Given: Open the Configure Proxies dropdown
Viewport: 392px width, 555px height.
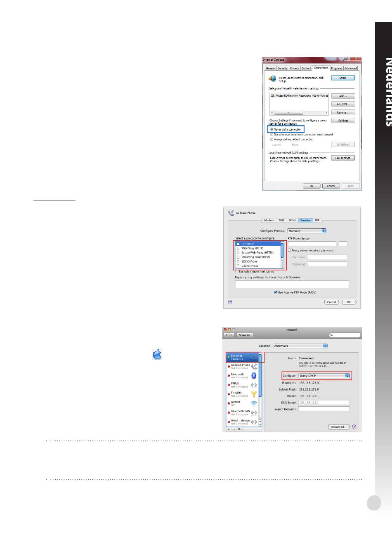Looking at the screenshot, I should (307, 231).
